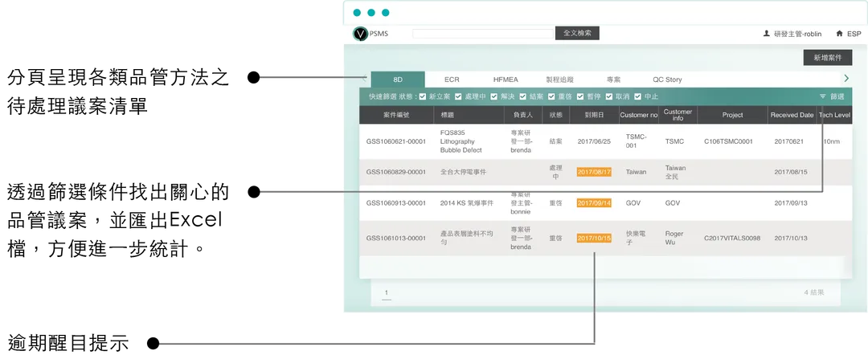Toggle the 新立案 status checkbox
The width and height of the screenshot is (868, 355).
(423, 96)
